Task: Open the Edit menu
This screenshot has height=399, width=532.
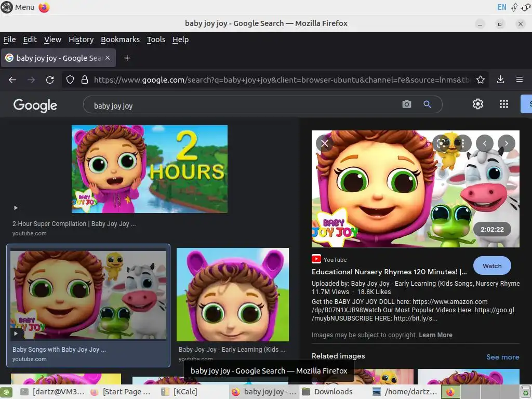Action: click(30, 39)
